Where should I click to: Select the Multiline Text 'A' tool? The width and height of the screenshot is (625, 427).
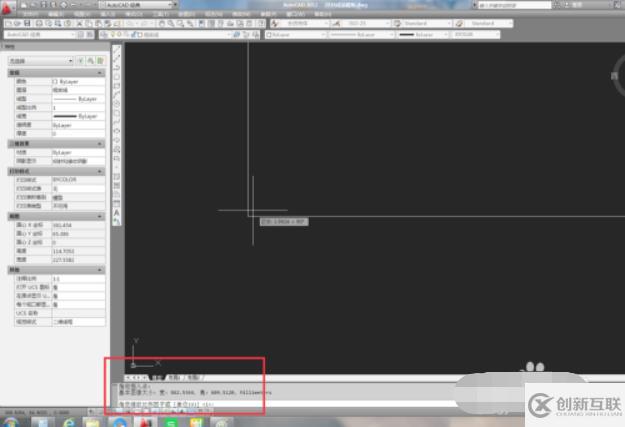tap(117, 213)
